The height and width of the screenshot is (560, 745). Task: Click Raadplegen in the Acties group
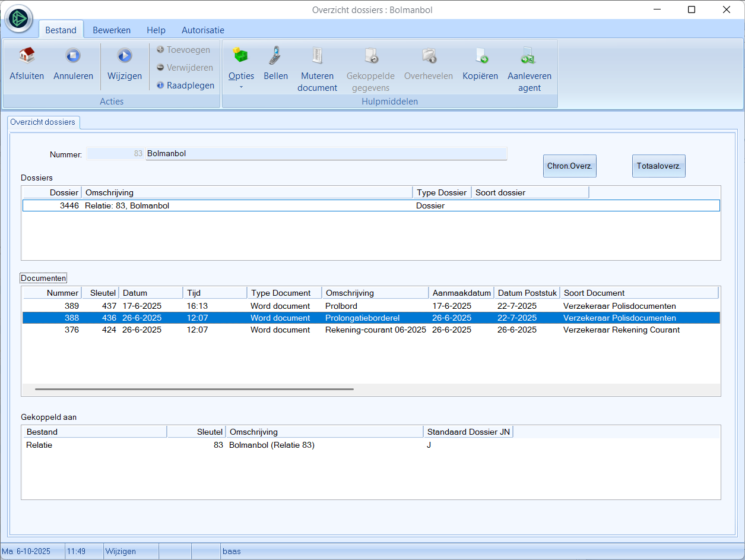tap(185, 86)
